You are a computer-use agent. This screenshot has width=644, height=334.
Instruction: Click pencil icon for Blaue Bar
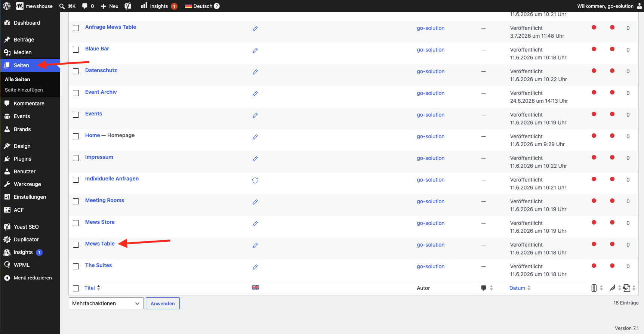[255, 50]
